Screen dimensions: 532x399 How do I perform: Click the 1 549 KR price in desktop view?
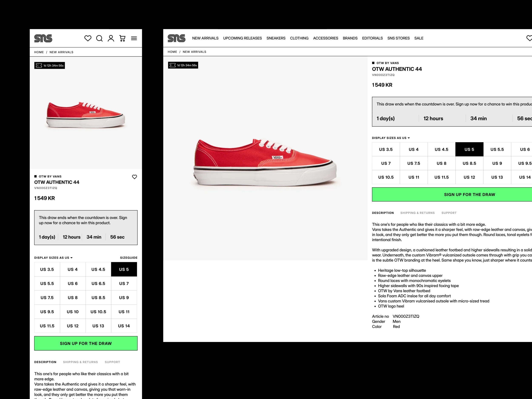point(382,85)
